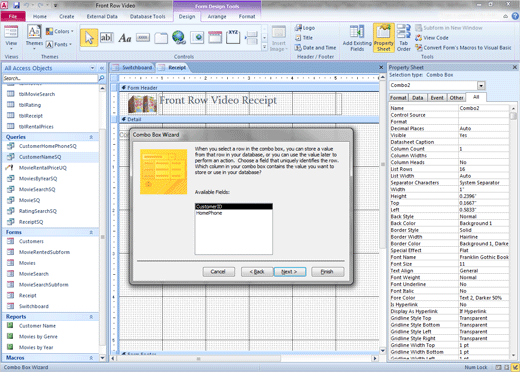Open the Tab Order tool

tap(404, 38)
